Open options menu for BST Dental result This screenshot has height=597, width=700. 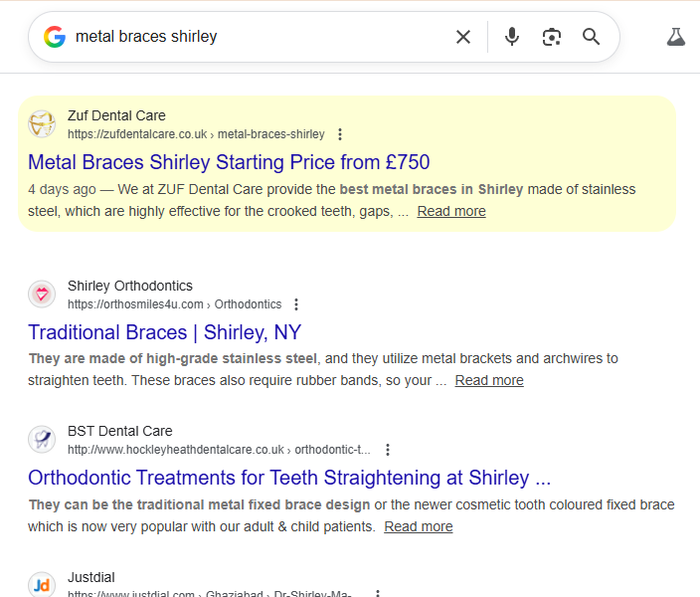388,450
